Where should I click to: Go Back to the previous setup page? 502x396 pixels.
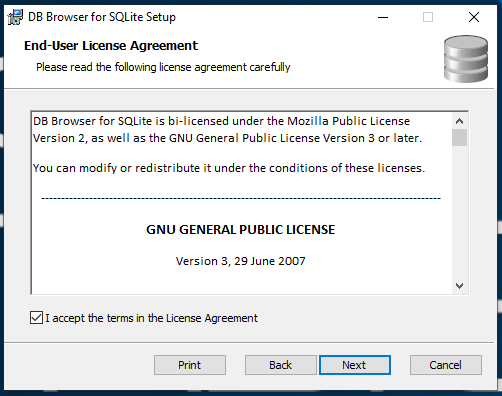click(281, 365)
